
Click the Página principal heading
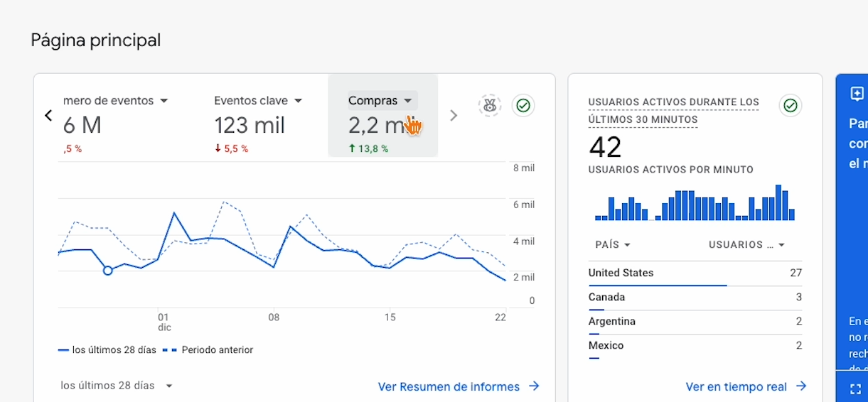click(x=96, y=40)
